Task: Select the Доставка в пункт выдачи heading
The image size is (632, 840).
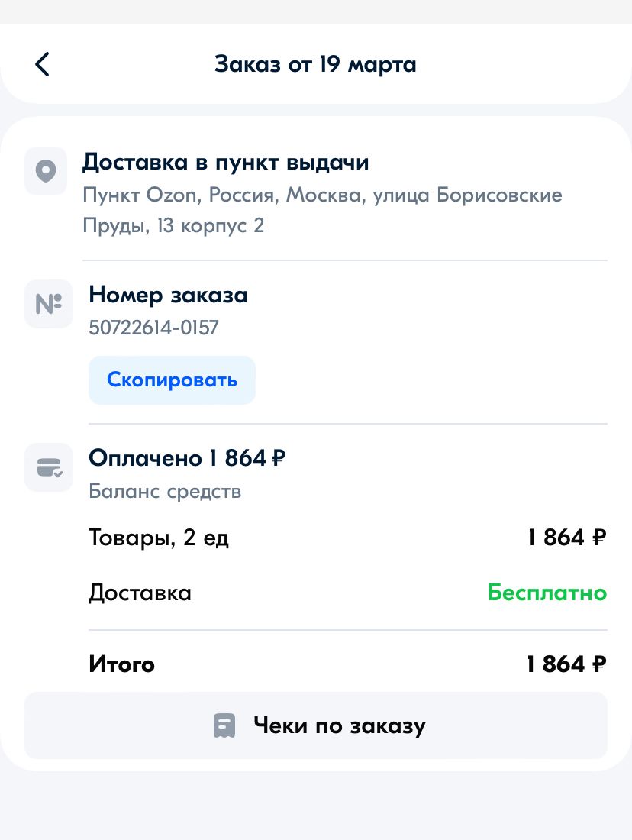Action: click(x=226, y=163)
